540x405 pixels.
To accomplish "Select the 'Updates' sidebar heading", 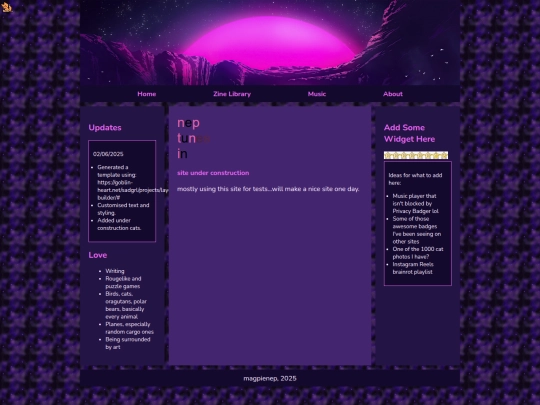I will [105, 128].
